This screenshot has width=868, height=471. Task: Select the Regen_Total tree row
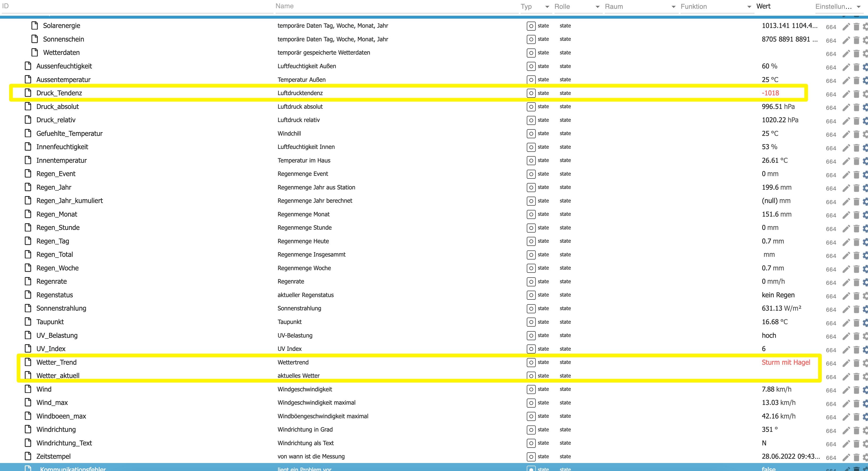coord(434,254)
